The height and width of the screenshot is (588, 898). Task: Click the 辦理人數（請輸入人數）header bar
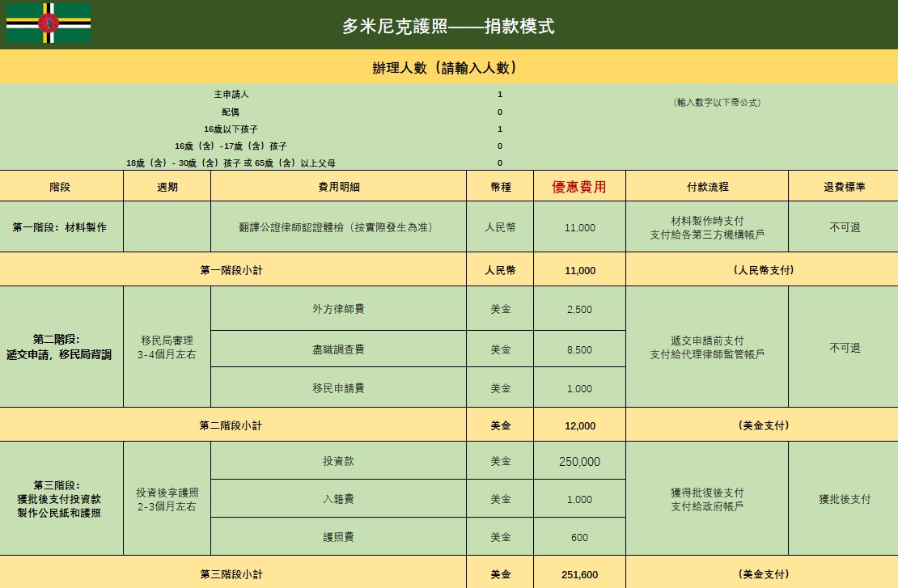[x=448, y=68]
